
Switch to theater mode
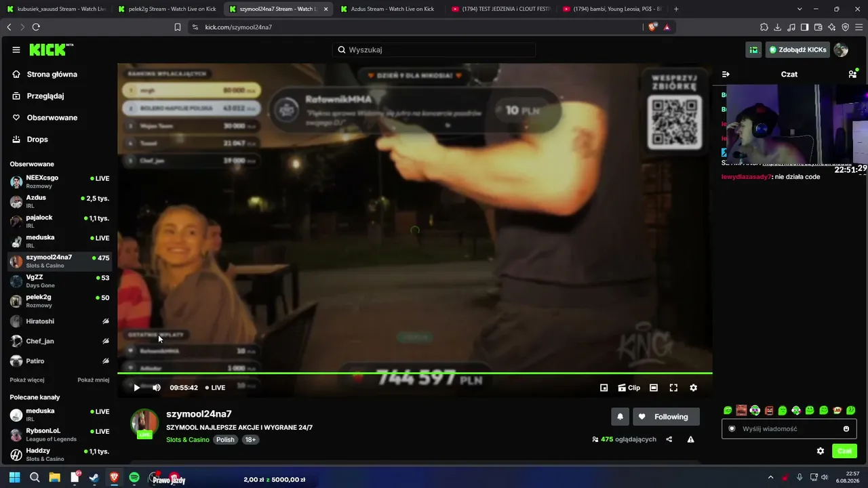pyautogui.click(x=654, y=388)
